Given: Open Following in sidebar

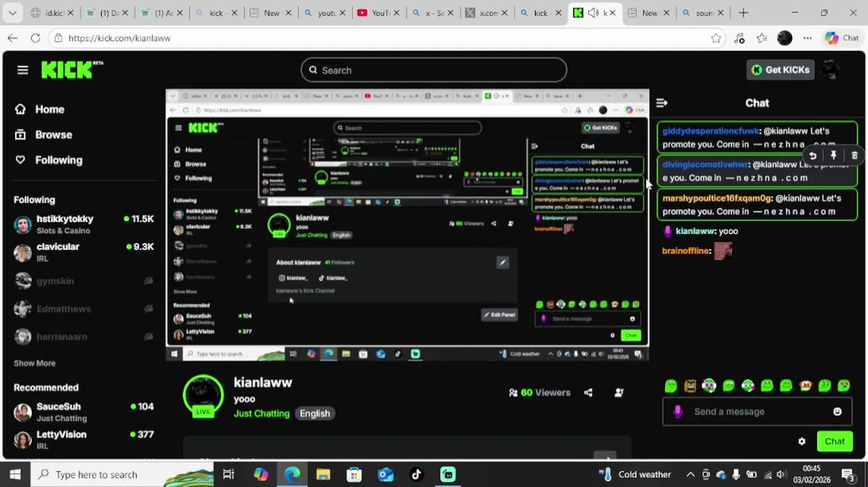Looking at the screenshot, I should pyautogui.click(x=49, y=160).
